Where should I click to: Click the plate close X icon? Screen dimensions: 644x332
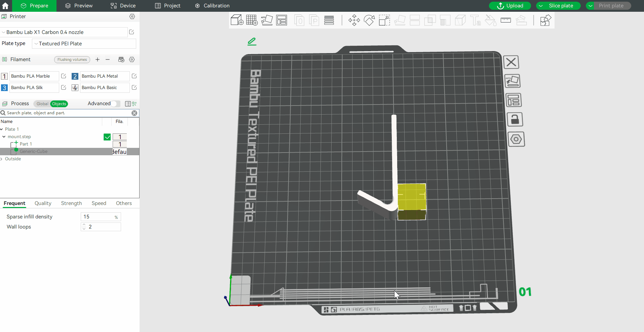pos(511,62)
